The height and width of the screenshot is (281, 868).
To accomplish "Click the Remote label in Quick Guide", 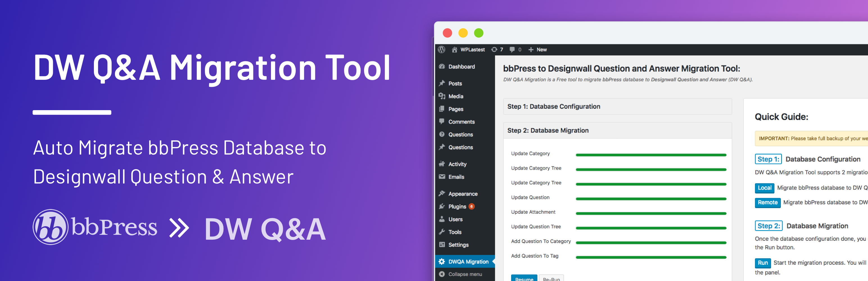I will [x=767, y=203].
